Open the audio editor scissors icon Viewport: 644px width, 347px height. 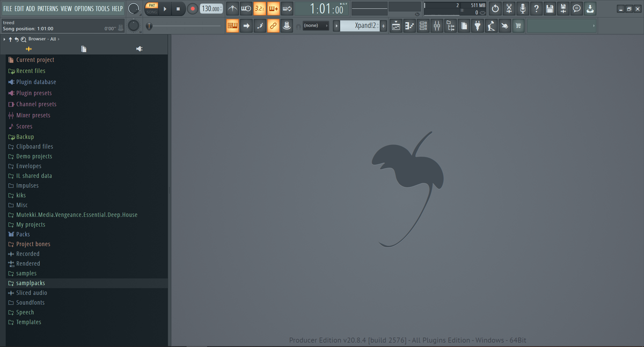[509, 9]
